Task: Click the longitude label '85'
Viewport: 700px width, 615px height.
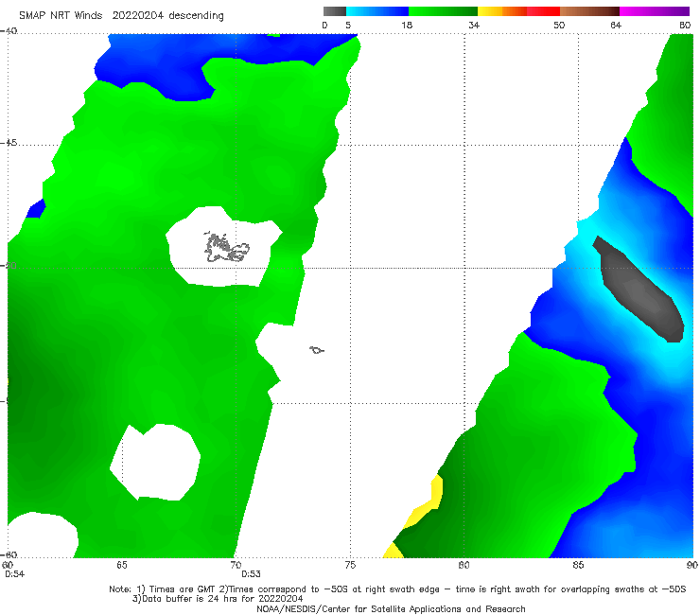Action: coord(578,565)
